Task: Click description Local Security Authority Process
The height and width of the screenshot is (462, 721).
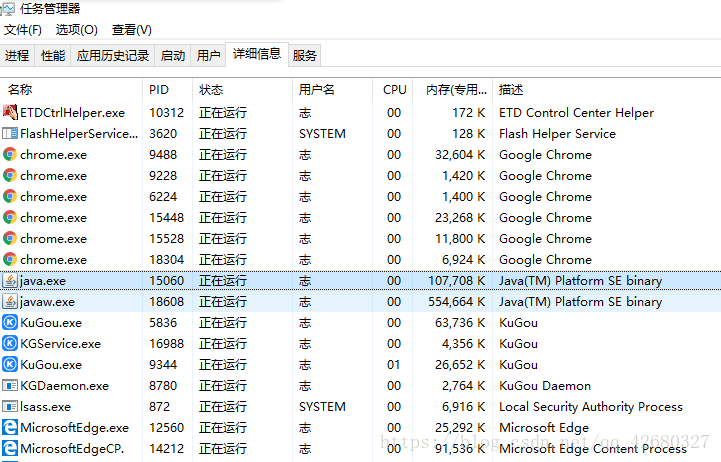Action: pyautogui.click(x=591, y=407)
